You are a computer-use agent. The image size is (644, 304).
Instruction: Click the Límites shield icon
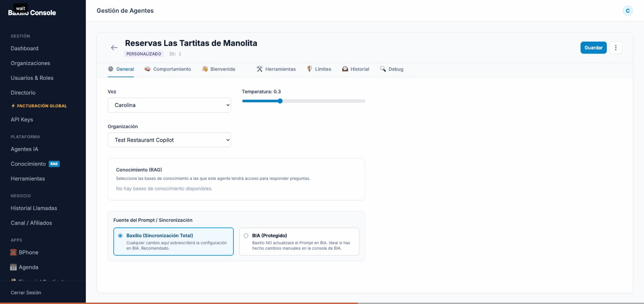(309, 69)
